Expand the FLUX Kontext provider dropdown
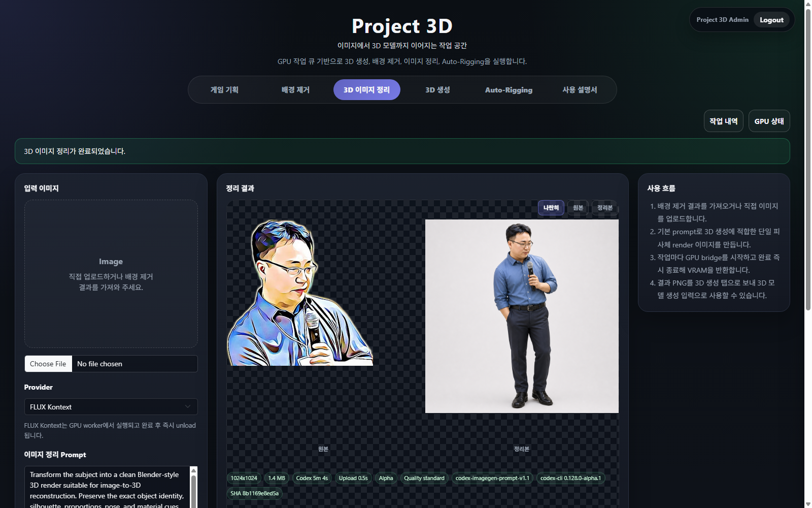This screenshot has height=508, width=812. pyautogui.click(x=111, y=407)
